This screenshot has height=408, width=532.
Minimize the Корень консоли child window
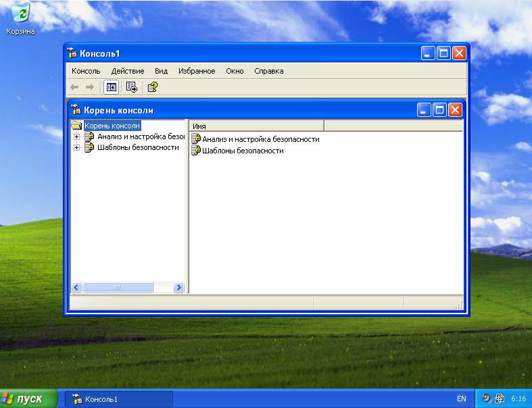pos(424,110)
